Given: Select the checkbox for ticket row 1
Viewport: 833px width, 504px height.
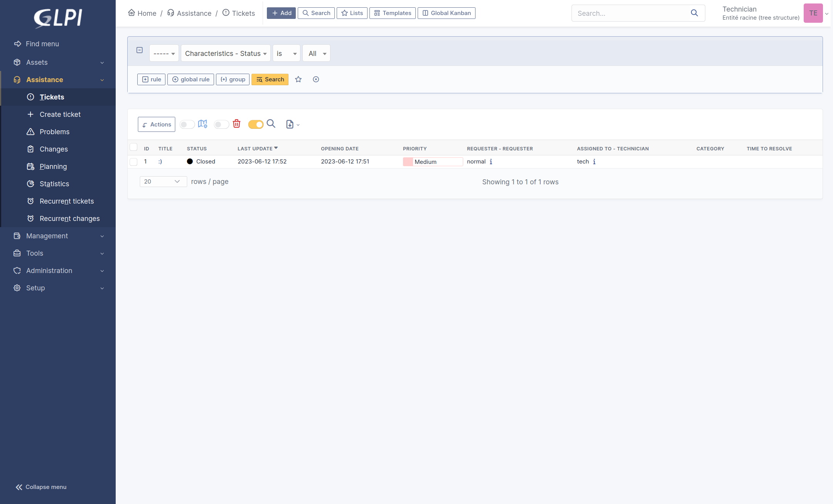Looking at the screenshot, I should [133, 162].
